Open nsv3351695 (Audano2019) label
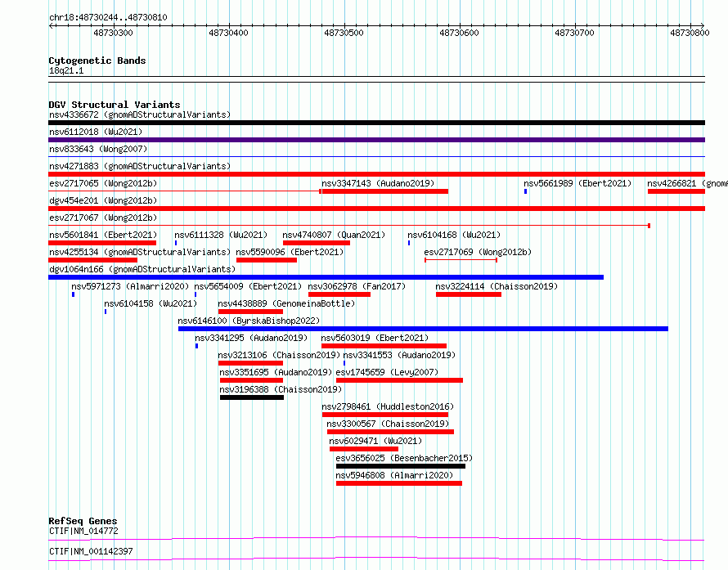This screenshot has width=728, height=570. 276,372
